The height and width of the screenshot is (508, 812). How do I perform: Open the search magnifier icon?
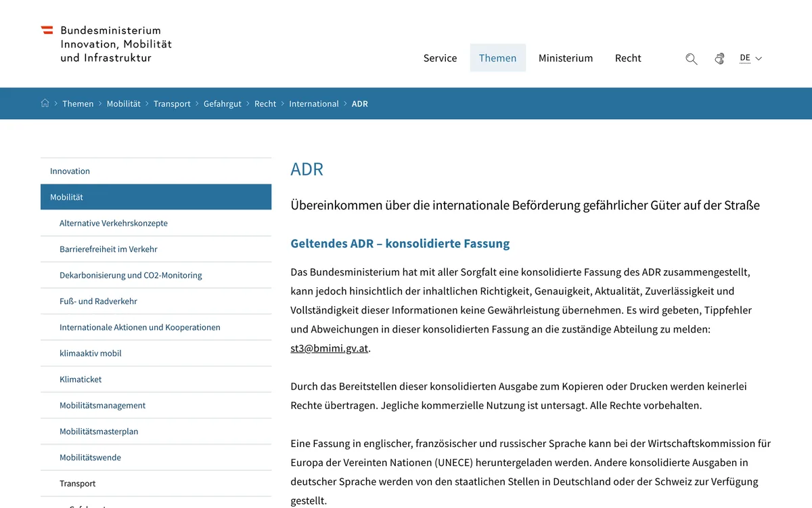[691, 59]
